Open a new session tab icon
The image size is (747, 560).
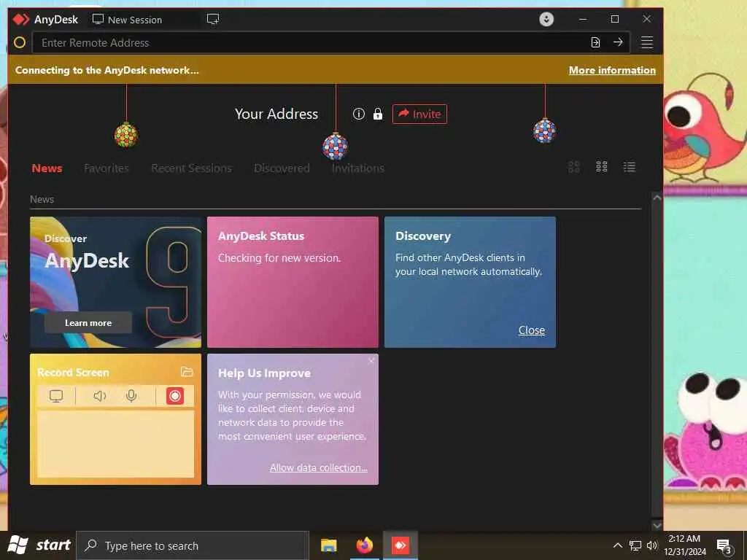click(x=213, y=19)
